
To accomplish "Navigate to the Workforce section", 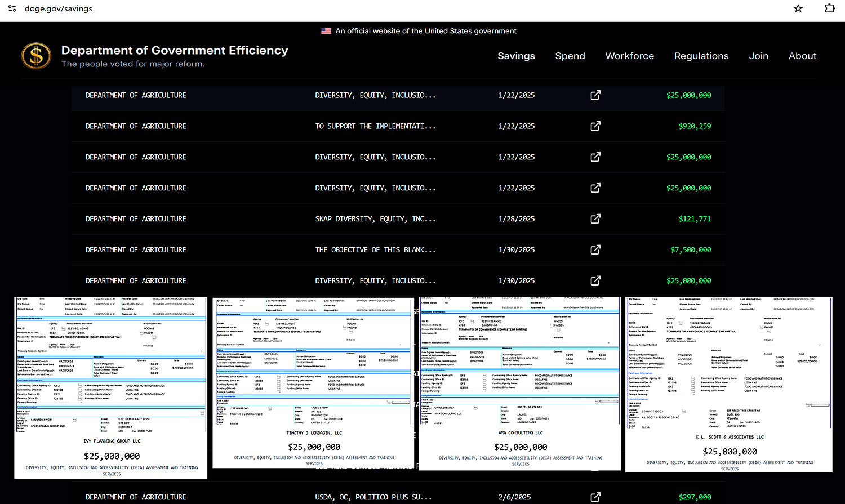I will [x=629, y=56].
